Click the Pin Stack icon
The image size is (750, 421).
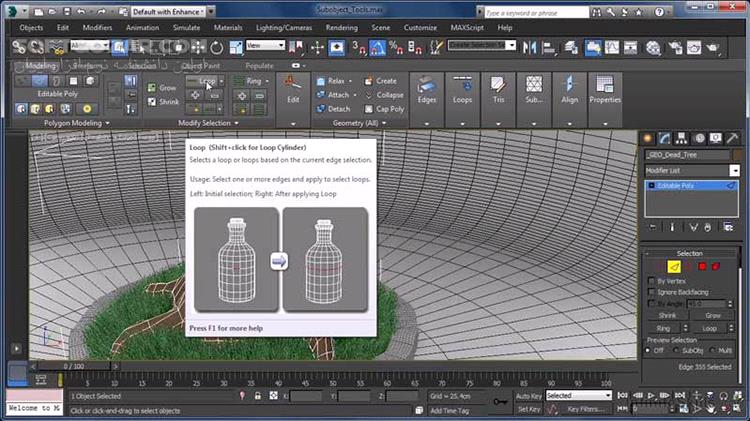tap(653, 227)
